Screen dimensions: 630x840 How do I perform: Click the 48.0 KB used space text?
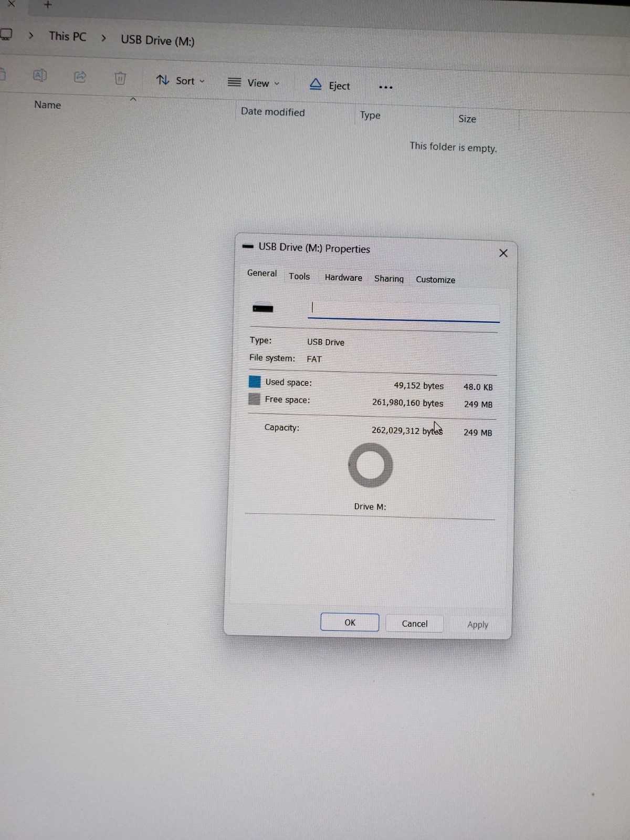(478, 387)
